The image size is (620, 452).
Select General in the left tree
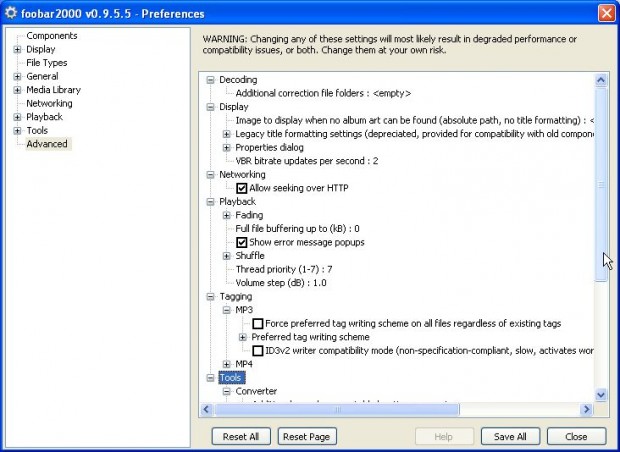click(x=42, y=76)
